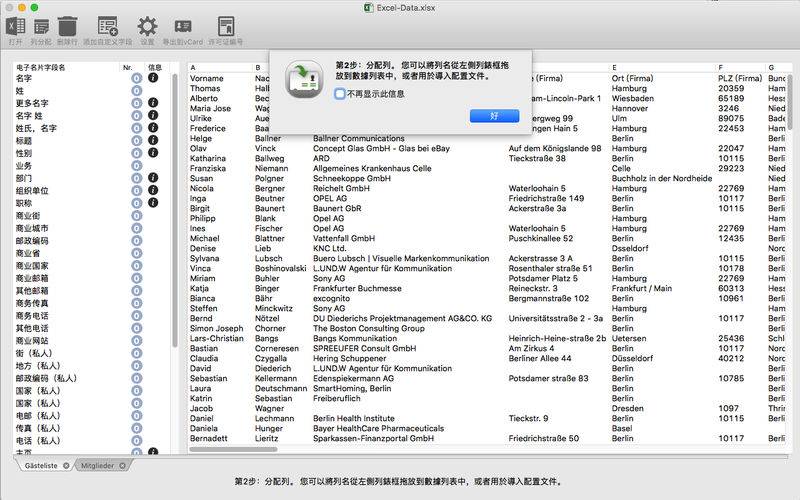
Task: Click Nr. badge beside 商务电话
Action: [137, 316]
